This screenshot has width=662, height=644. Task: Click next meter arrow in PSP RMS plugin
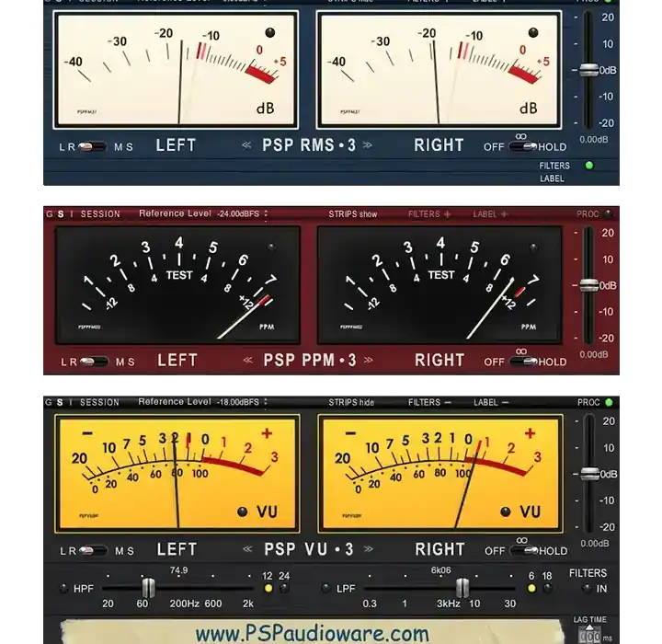[x=368, y=145]
